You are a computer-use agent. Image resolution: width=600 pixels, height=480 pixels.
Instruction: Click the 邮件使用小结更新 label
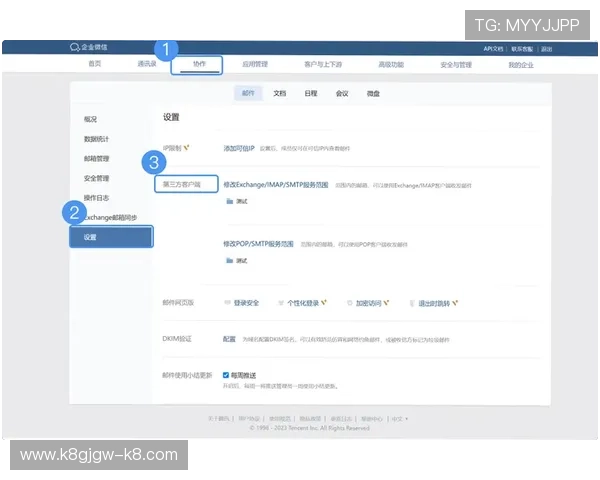[x=187, y=375]
